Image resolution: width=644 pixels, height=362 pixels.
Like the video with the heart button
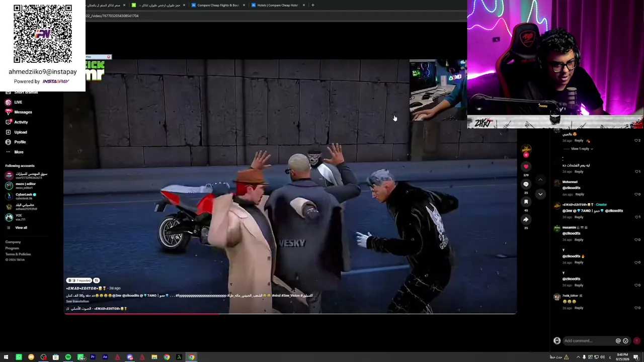pyautogui.click(x=526, y=166)
